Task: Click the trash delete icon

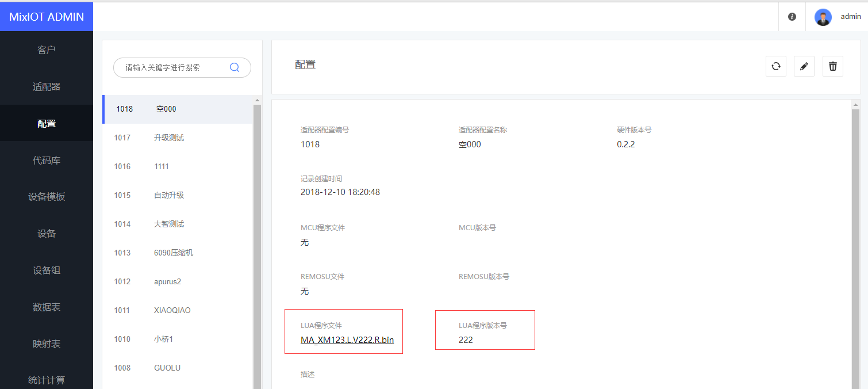Action: pyautogui.click(x=832, y=66)
